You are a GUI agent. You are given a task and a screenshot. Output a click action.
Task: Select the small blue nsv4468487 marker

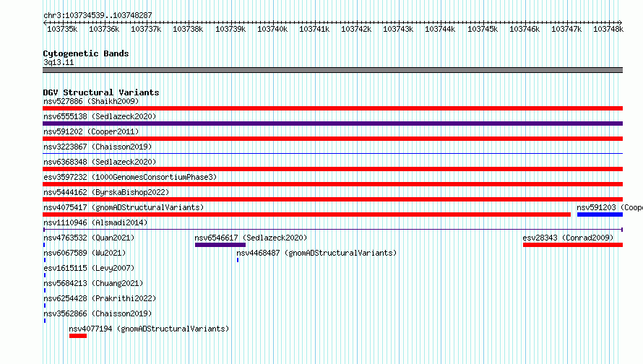238,260
